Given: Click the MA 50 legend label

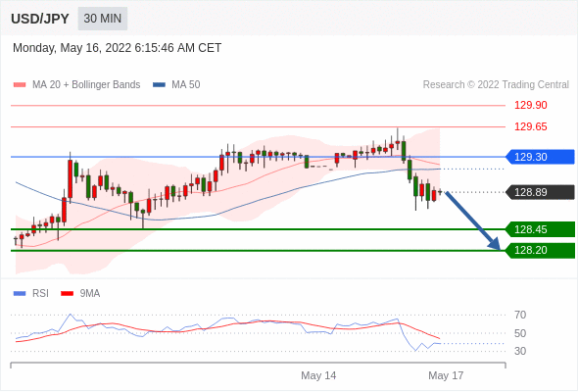Looking at the screenshot, I should tap(186, 85).
